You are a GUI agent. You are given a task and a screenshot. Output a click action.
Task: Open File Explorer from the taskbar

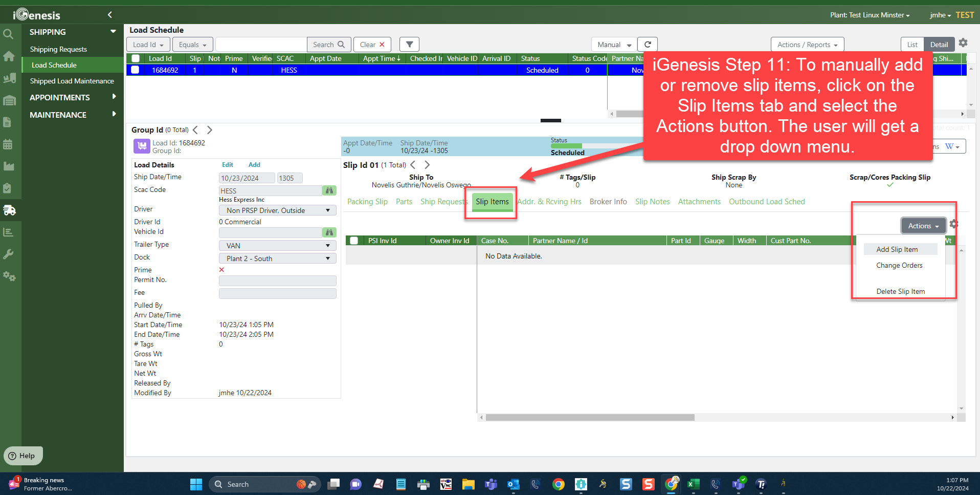point(468,484)
